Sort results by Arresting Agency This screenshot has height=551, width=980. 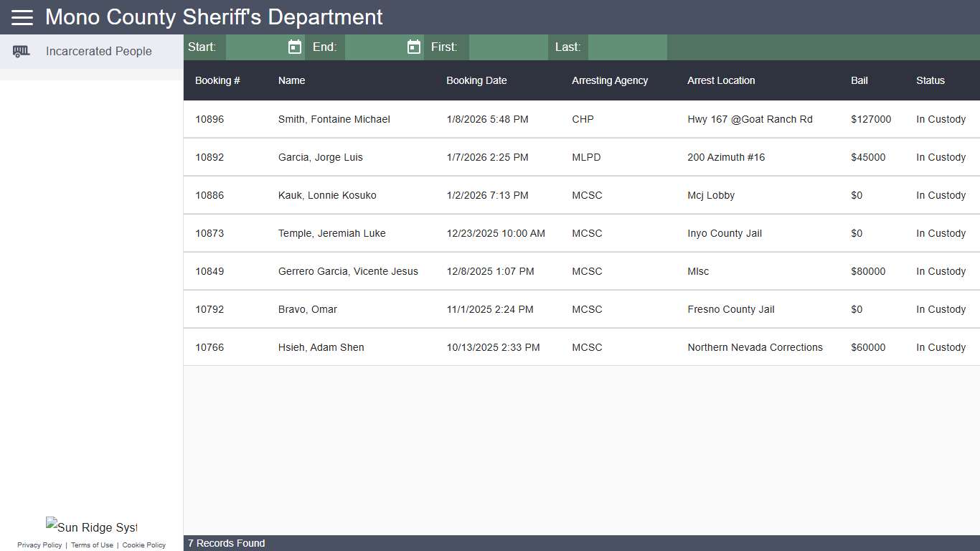pos(609,80)
